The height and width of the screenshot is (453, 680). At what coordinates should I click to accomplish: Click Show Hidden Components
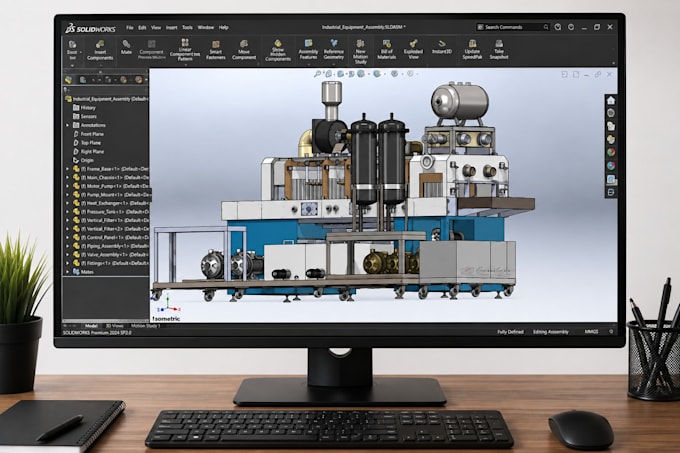pos(278,50)
